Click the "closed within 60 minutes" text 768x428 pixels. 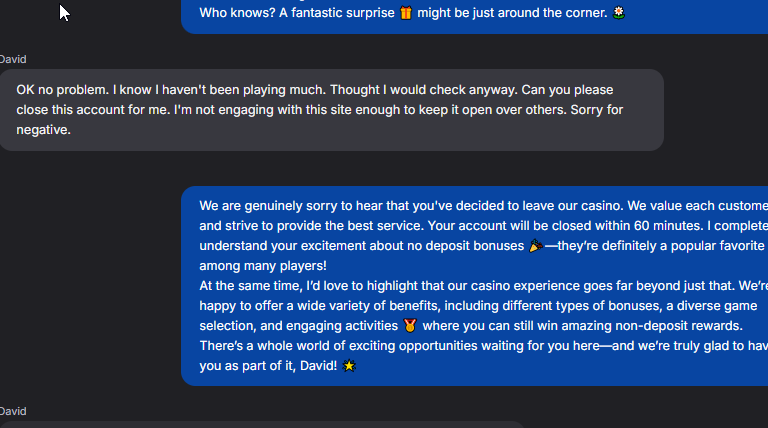pos(560,225)
